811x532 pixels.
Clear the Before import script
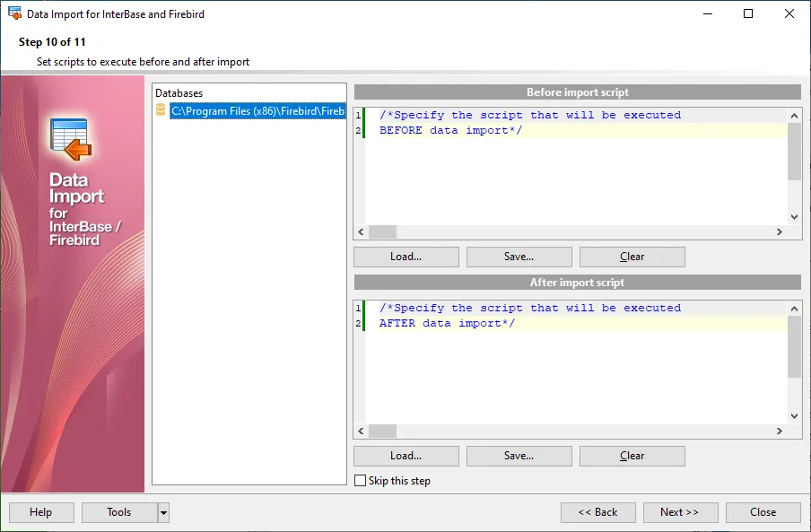point(632,257)
